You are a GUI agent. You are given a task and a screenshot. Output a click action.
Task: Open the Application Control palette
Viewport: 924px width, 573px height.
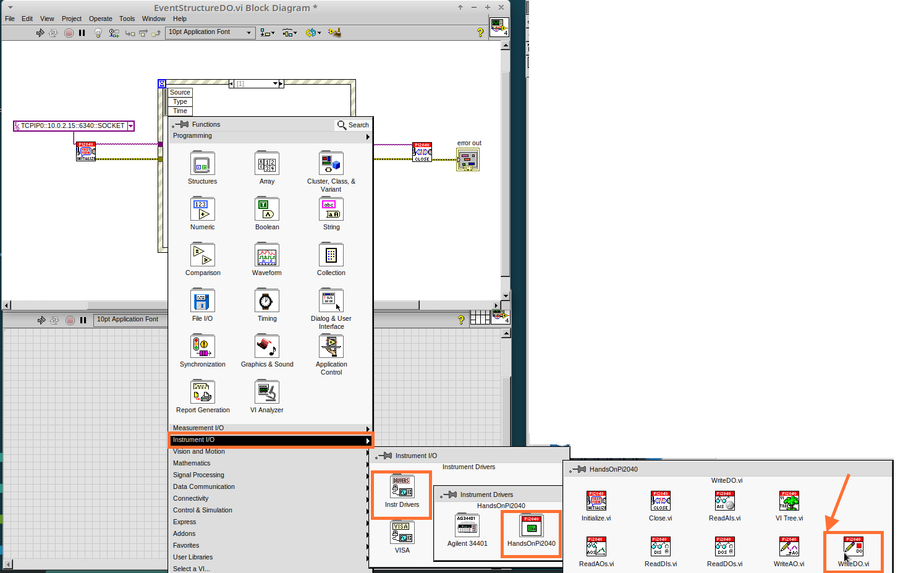331,347
